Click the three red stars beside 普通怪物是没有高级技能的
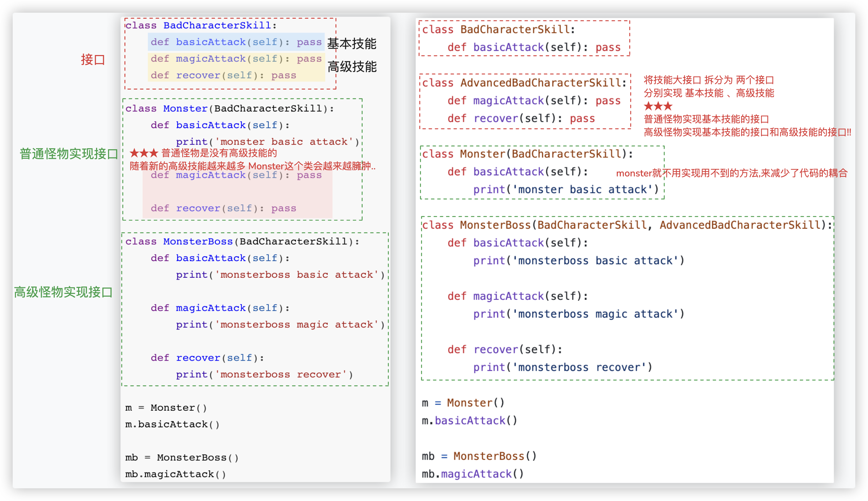Image resolution: width=868 pixels, height=501 pixels. (144, 153)
